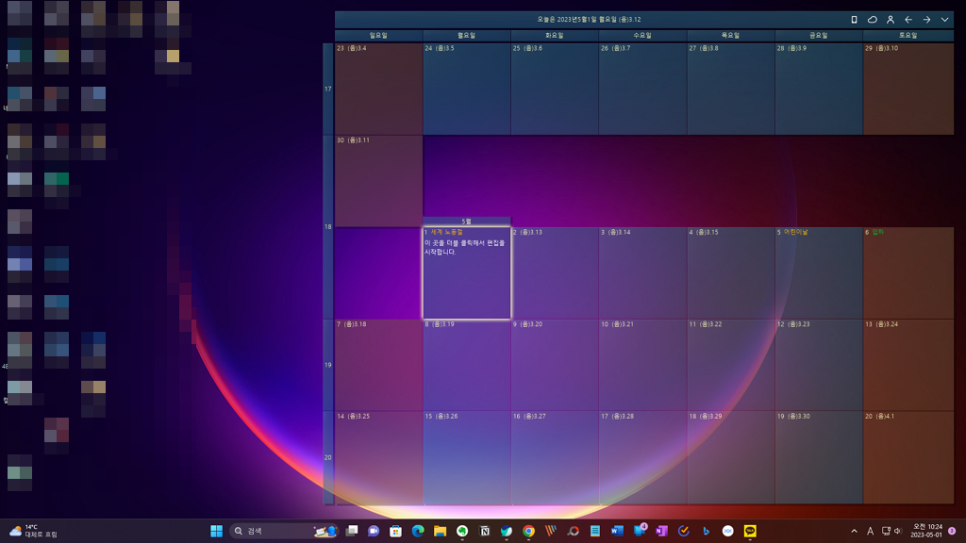Image resolution: width=966 pixels, height=543 pixels.
Task: Select the April 30 cell
Action: tap(378, 181)
